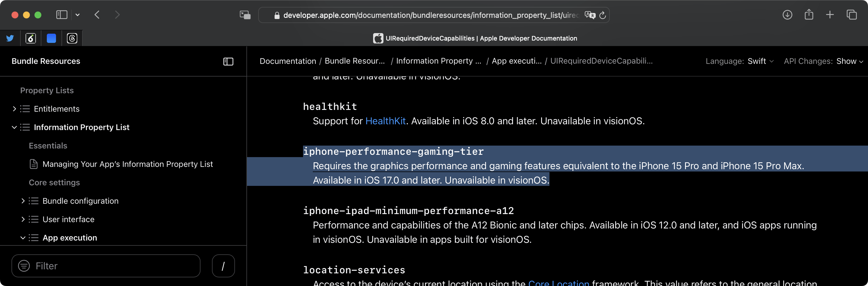This screenshot has width=868, height=286.
Task: Click the slash shortcut button
Action: 223,266
